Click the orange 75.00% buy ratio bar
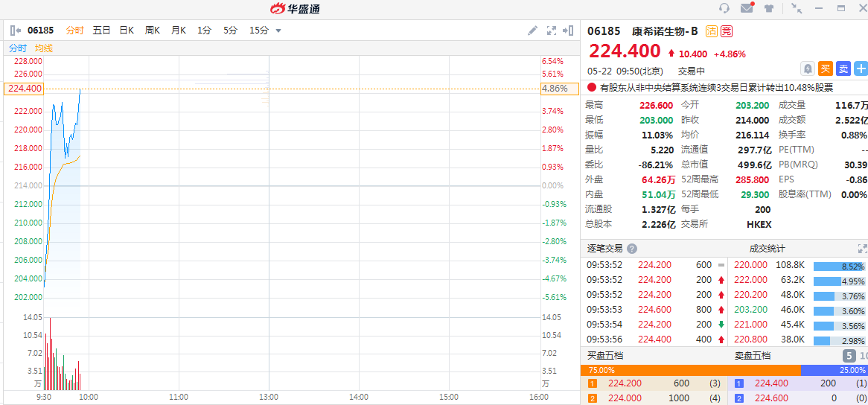 click(x=690, y=370)
